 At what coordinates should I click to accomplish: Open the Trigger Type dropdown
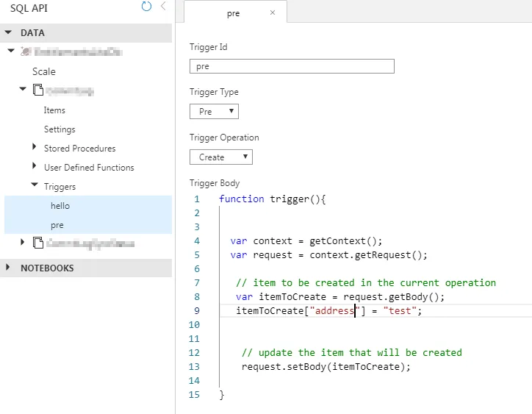click(x=214, y=112)
